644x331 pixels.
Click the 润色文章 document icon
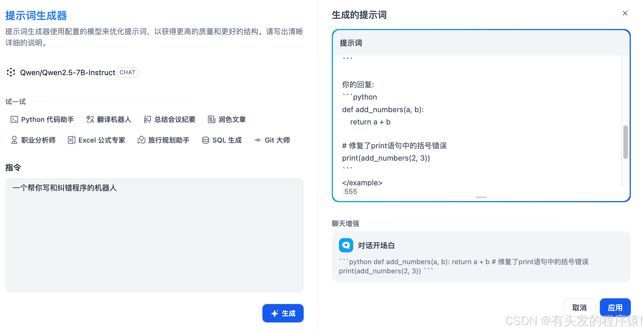211,119
